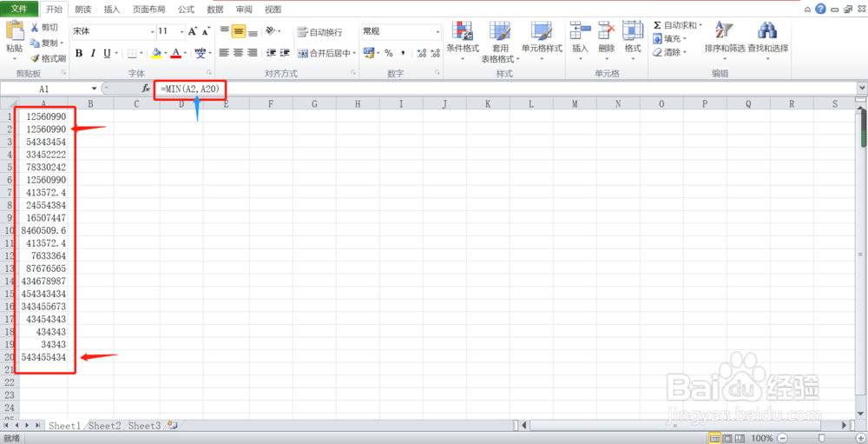Viewport: 868px width, 444px height.
Task: Switch to the 插入 (Insert) ribbon tab
Action: [x=112, y=10]
